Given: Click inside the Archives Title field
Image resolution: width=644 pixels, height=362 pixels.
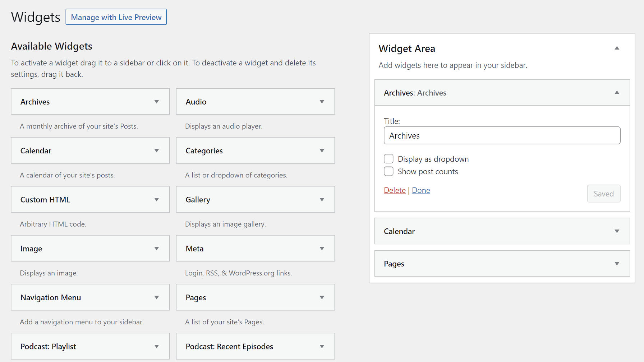Looking at the screenshot, I should [502, 135].
